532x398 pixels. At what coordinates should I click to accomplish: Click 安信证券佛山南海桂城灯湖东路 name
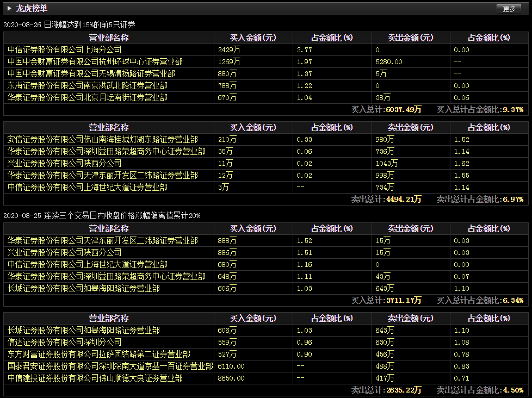click(102, 139)
